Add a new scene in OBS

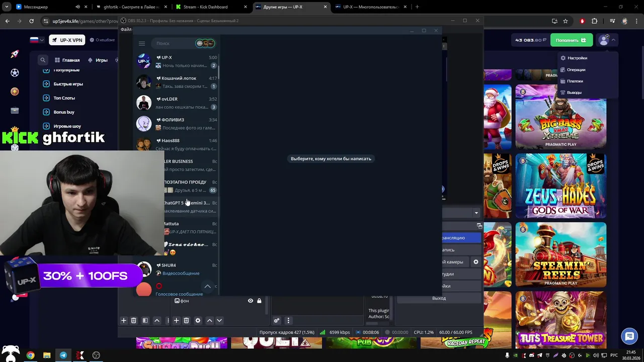(x=124, y=320)
